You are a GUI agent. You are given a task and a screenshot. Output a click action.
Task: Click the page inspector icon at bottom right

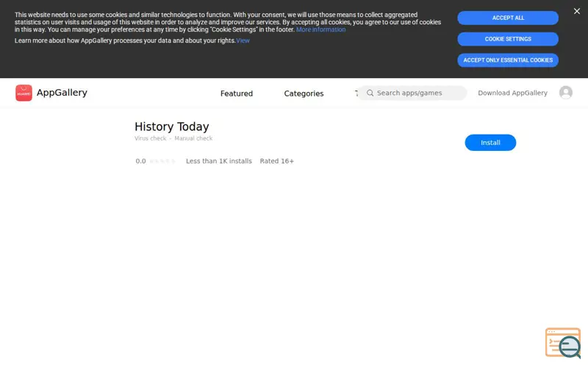click(x=563, y=343)
